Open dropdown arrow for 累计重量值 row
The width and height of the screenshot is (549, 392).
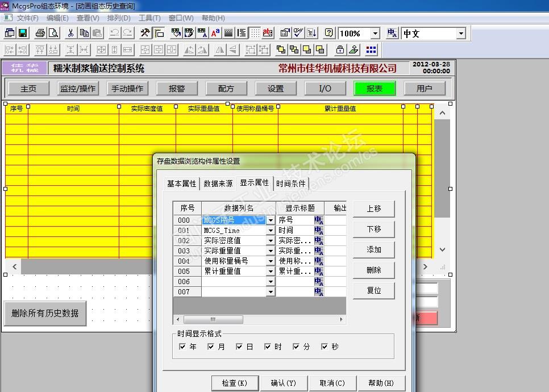271,271
